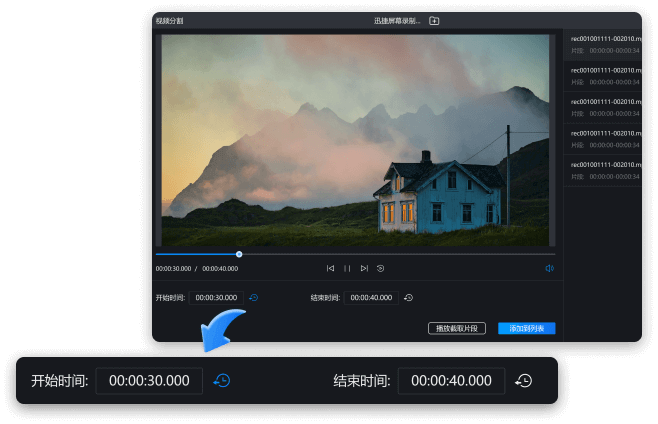658x424 pixels.
Task: Click the enlarged white clock icon in the callout
Action: (x=523, y=381)
